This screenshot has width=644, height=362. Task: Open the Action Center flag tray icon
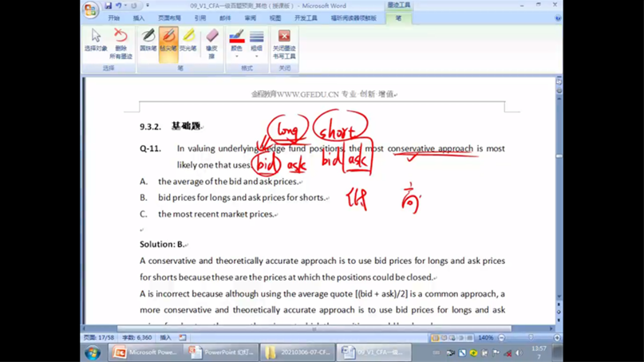[496, 352]
